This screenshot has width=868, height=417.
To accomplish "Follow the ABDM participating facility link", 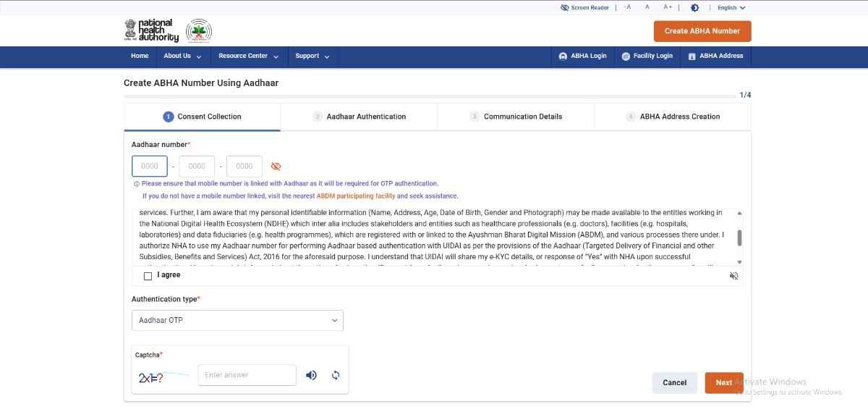I will 355,196.
